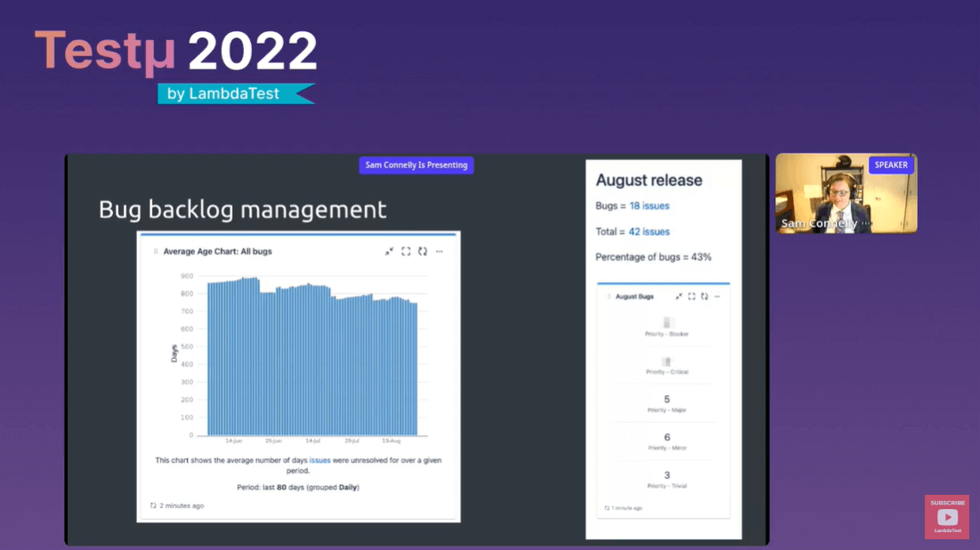Image resolution: width=980 pixels, height=550 pixels.
Task: Maximize the August Bugs panel
Action: (692, 295)
